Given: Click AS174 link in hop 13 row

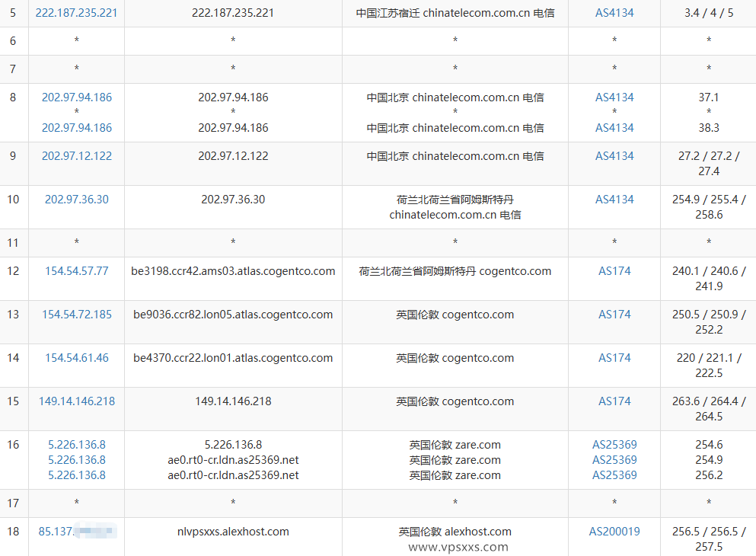Looking at the screenshot, I should [614, 315].
